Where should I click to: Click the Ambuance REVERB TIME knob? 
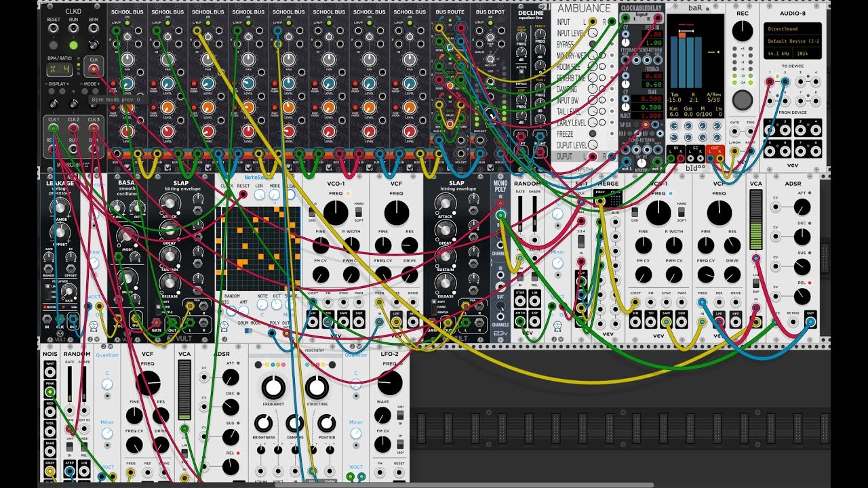click(x=591, y=78)
